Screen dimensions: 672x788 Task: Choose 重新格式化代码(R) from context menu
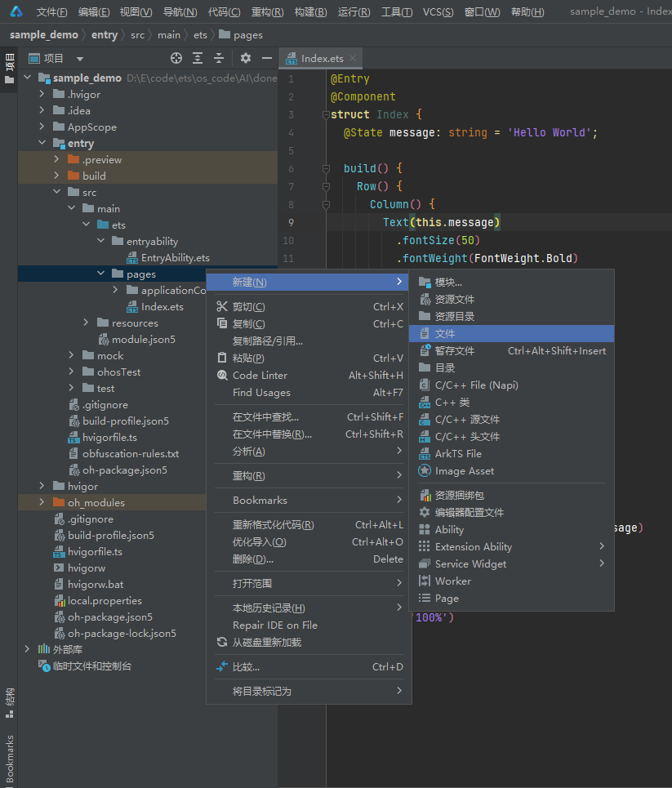309,525
